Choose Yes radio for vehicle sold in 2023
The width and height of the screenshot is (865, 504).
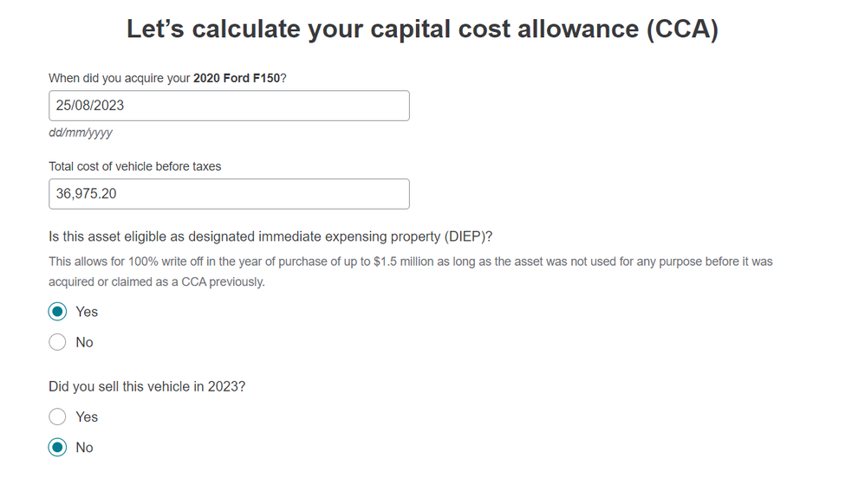click(57, 417)
